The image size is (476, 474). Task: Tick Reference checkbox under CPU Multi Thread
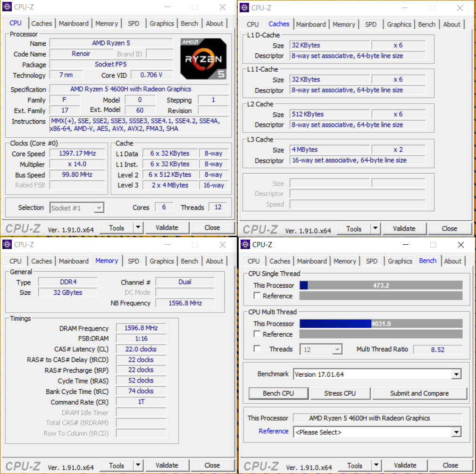tap(257, 334)
